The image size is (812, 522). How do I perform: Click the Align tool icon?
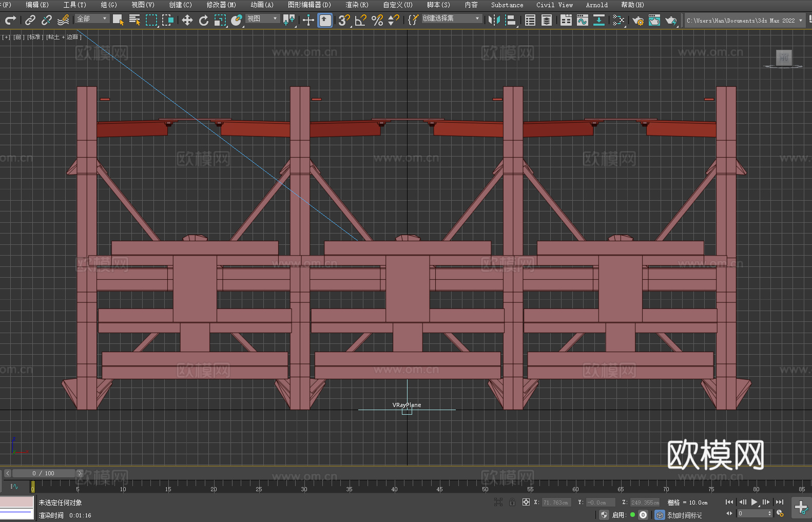coord(511,20)
